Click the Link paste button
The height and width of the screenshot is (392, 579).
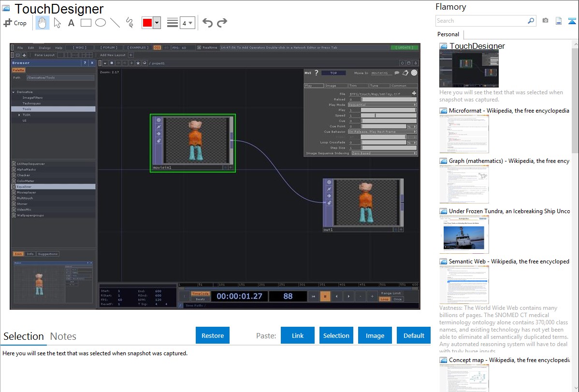coord(298,335)
